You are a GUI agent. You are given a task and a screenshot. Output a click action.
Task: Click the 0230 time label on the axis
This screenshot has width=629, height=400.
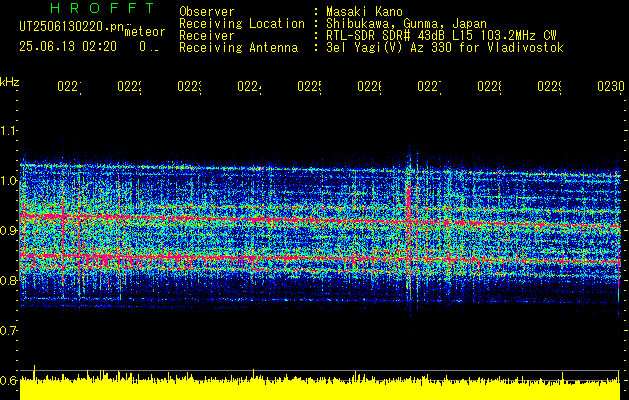pyautogui.click(x=611, y=86)
